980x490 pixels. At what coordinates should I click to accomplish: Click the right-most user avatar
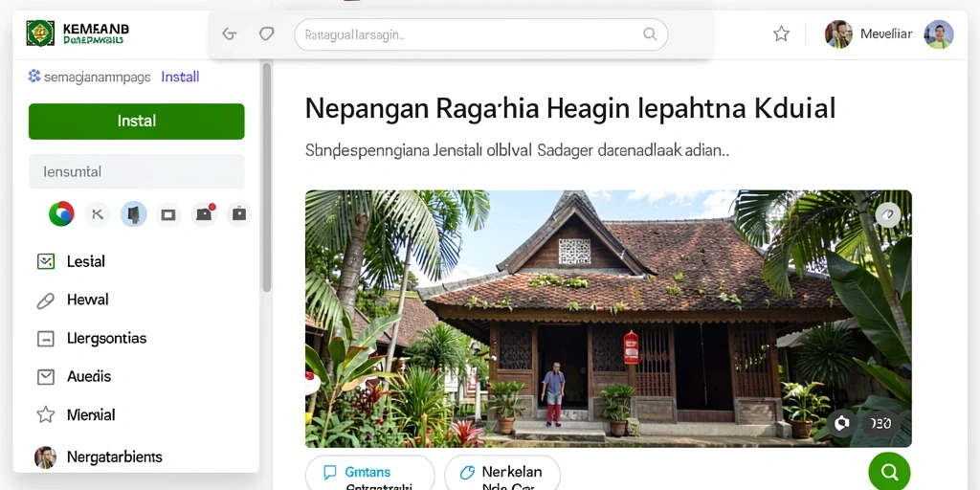[x=939, y=33]
